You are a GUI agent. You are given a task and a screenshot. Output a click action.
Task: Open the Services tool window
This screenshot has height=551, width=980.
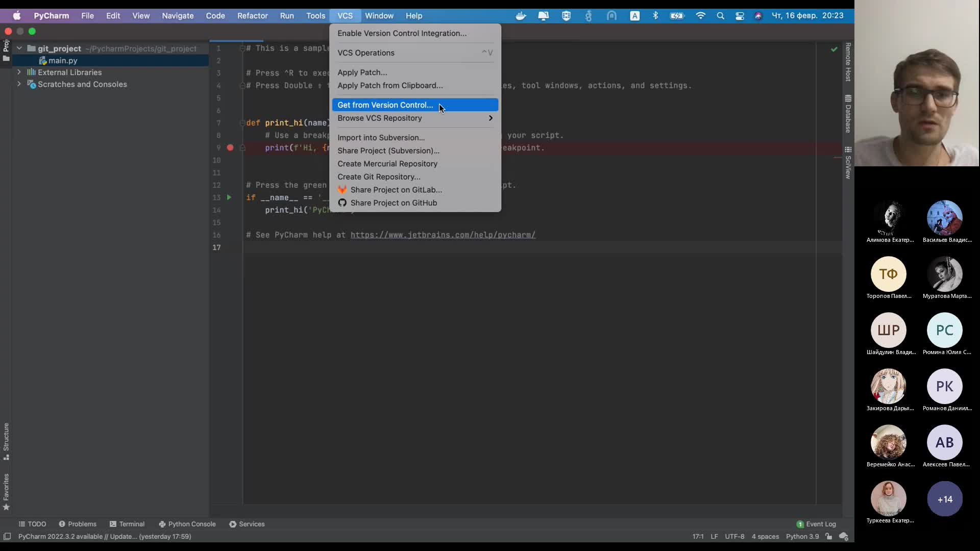tap(247, 524)
